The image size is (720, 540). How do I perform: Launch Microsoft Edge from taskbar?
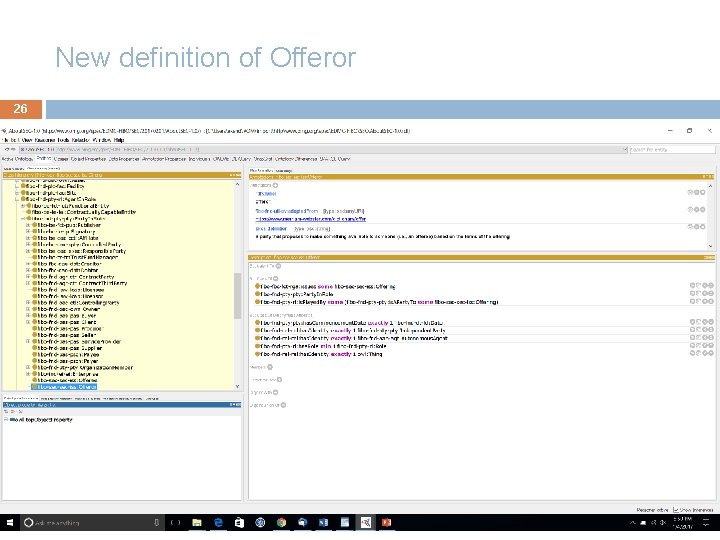[x=218, y=523]
